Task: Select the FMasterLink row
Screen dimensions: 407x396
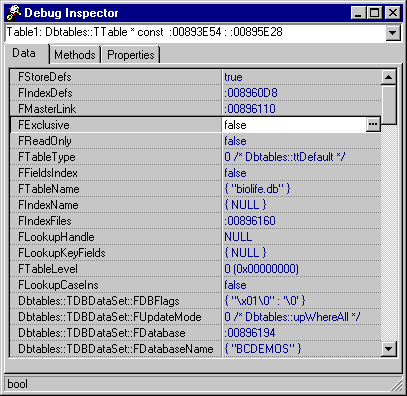Action: pos(196,109)
